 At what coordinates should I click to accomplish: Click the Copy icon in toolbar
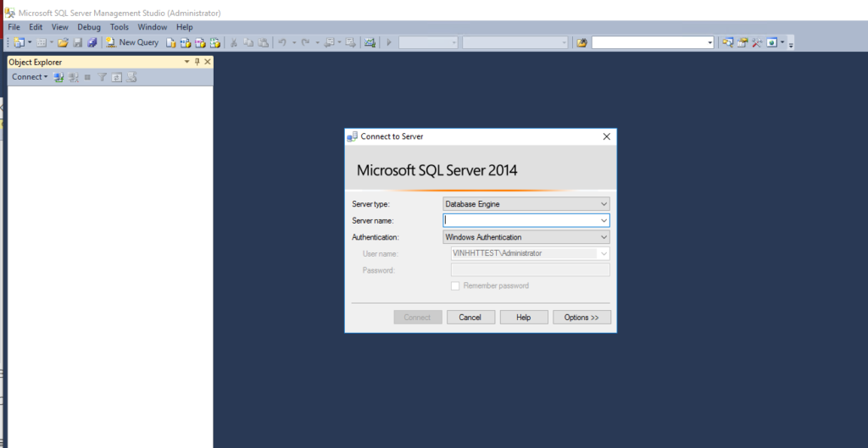pos(248,42)
